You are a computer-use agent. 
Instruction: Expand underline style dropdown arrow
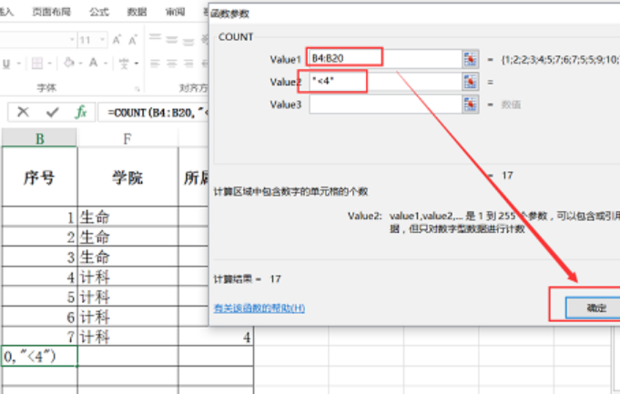(x=18, y=64)
